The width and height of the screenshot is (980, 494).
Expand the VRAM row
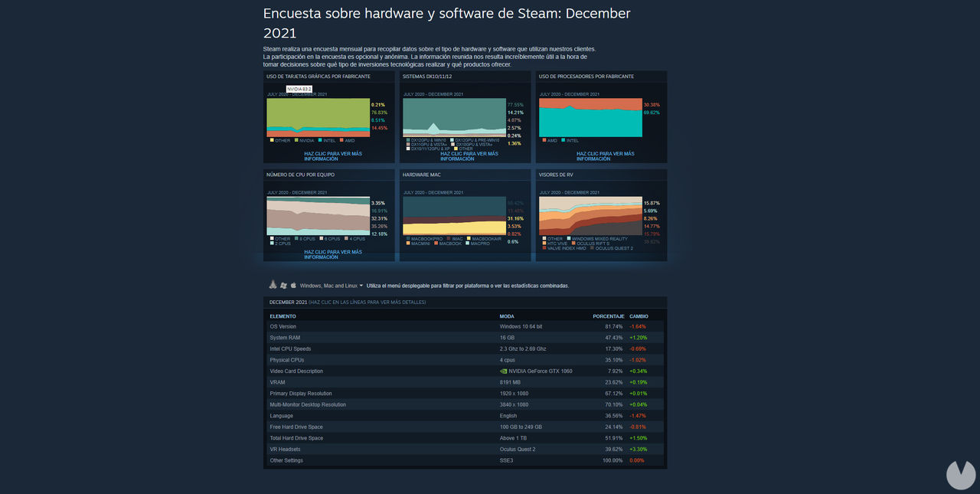pos(465,382)
